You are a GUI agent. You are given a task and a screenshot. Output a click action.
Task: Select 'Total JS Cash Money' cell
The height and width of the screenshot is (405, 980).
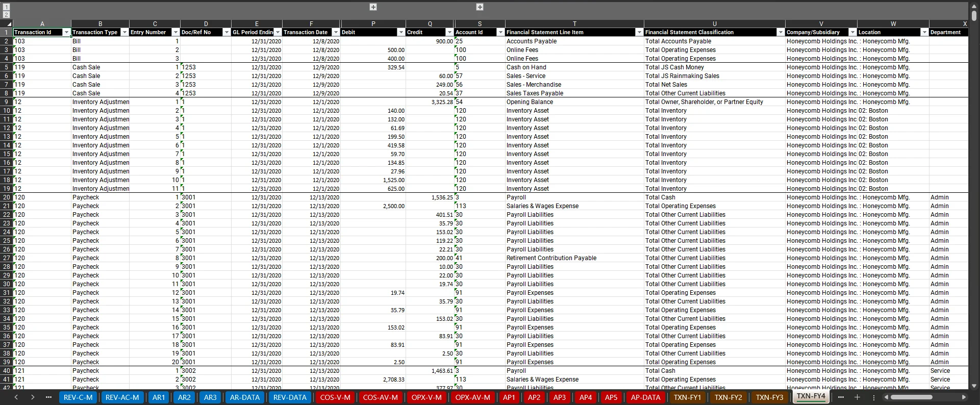[x=714, y=67]
